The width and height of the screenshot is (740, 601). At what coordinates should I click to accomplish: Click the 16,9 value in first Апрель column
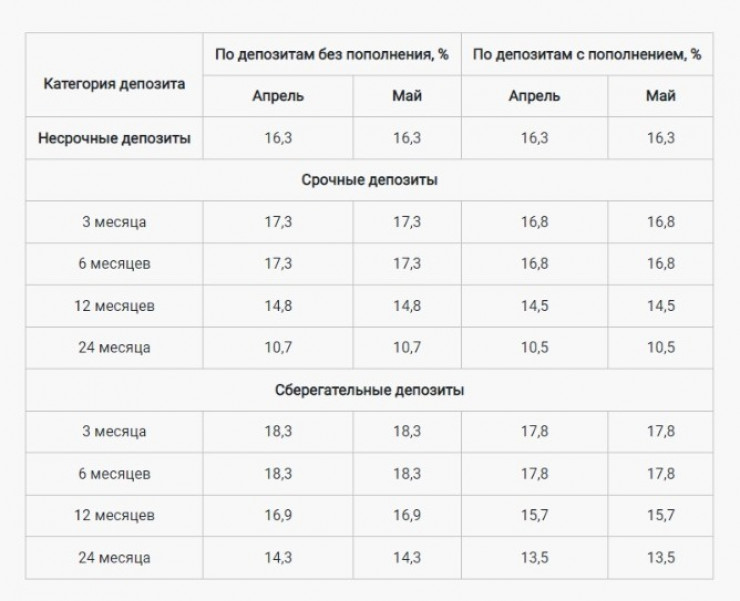[278, 516]
